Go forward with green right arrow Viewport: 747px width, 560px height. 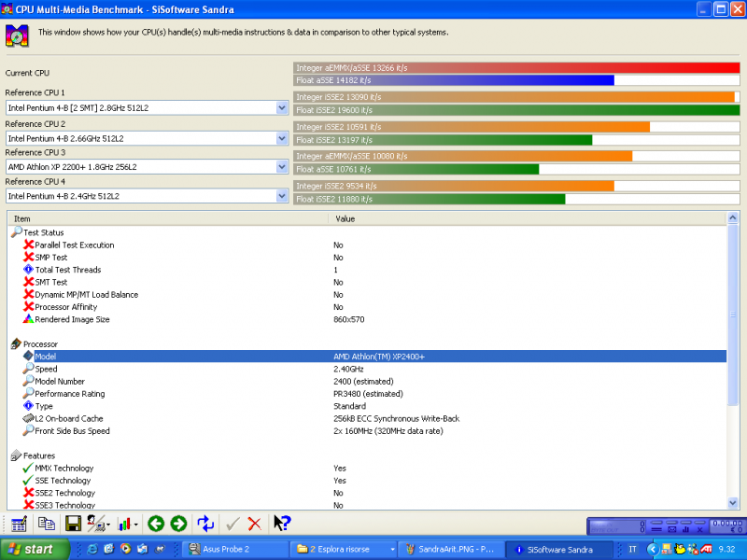[x=178, y=524]
